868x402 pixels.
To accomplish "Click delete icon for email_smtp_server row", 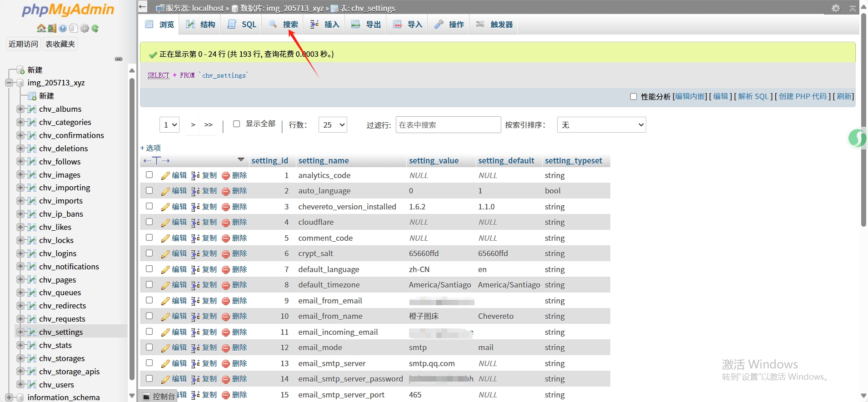I will [226, 363].
